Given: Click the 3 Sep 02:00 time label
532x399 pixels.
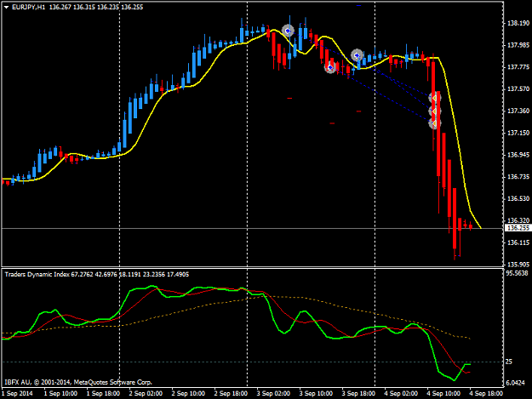Looking at the screenshot, I should [x=273, y=393].
